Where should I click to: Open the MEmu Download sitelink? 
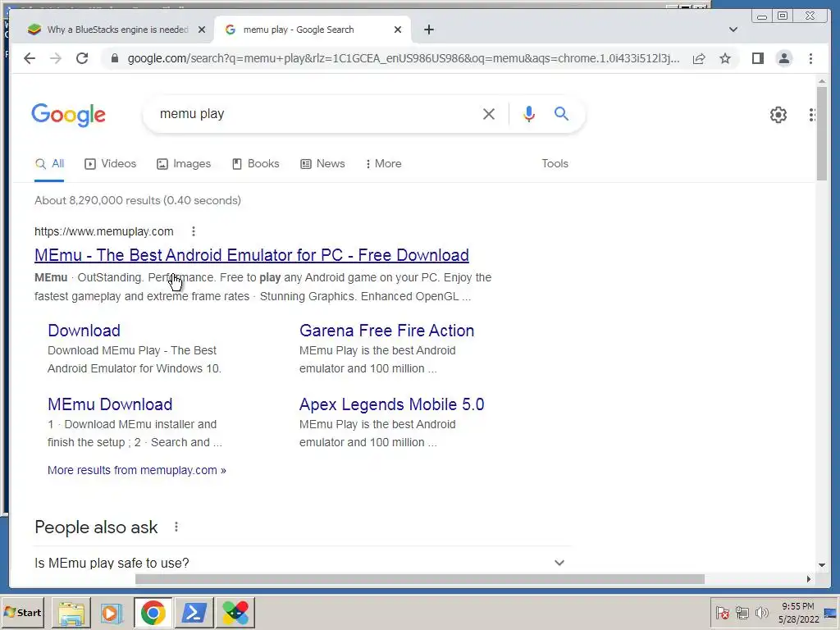tap(110, 404)
